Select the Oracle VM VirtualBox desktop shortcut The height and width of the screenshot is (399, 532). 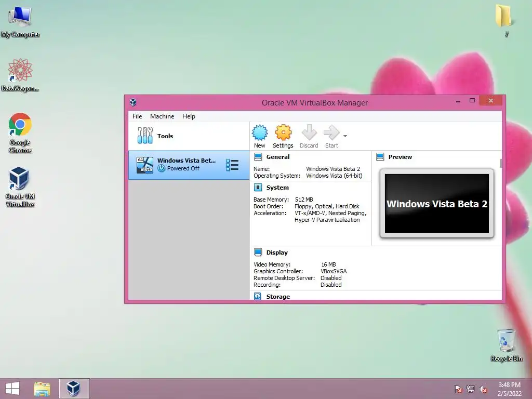coord(20,187)
